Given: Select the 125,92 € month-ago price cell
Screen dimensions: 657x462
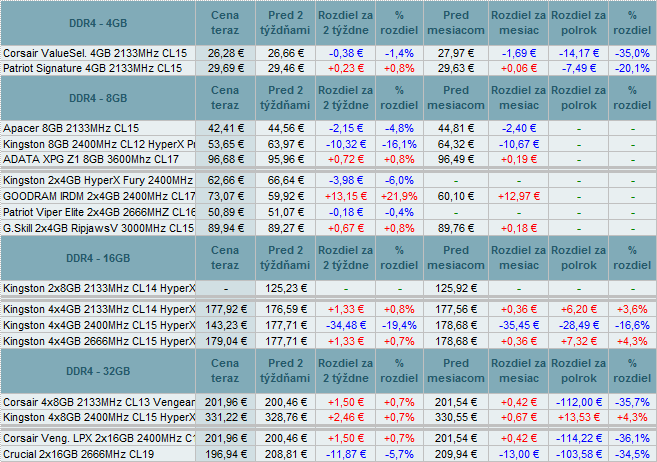Looking at the screenshot, I should click(456, 288).
